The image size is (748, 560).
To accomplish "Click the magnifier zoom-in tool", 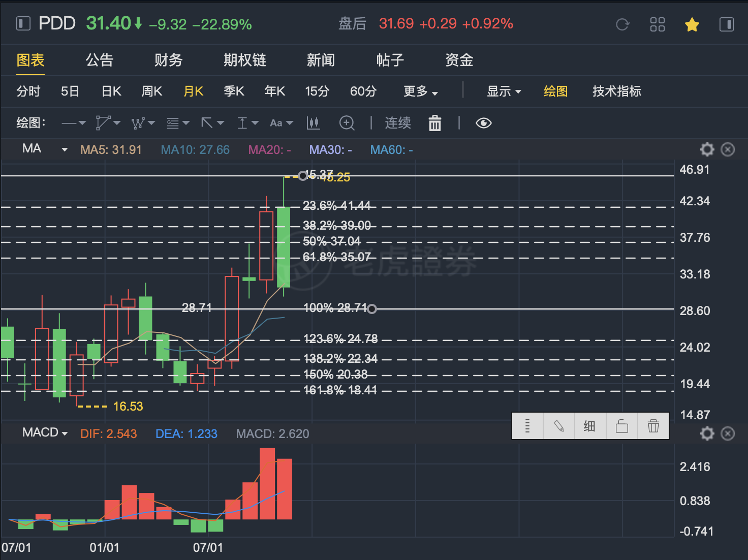I will [x=347, y=123].
